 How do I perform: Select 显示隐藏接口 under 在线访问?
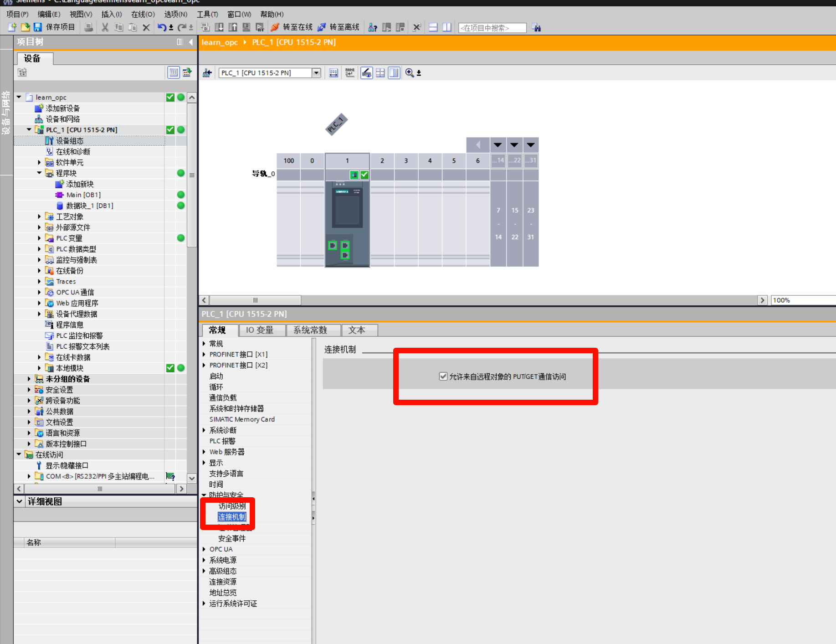click(67, 465)
